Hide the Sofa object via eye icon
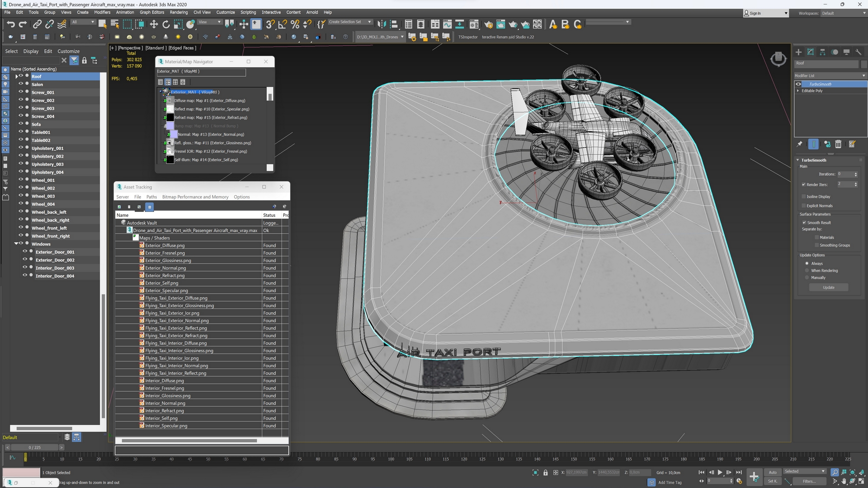 coord(21,124)
